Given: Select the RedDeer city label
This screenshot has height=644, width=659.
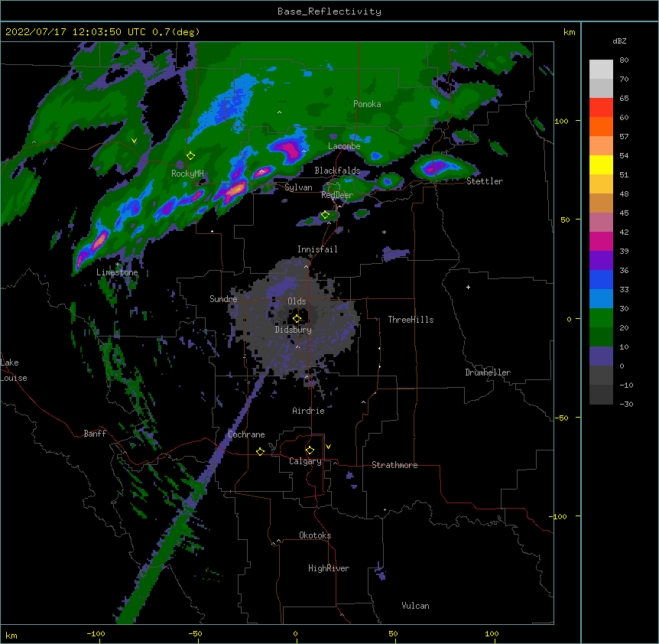Looking at the screenshot, I should pos(337,195).
